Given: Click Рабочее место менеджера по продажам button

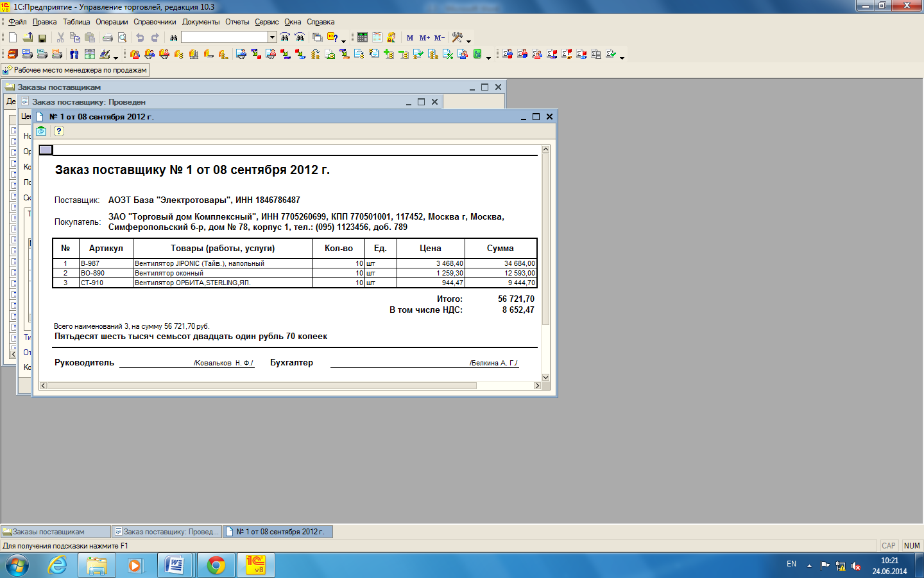Looking at the screenshot, I should pyautogui.click(x=75, y=70).
